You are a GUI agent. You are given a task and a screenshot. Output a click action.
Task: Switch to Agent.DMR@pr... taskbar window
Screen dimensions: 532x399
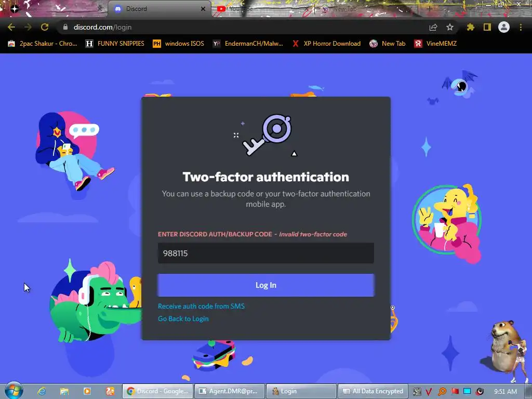click(229, 391)
